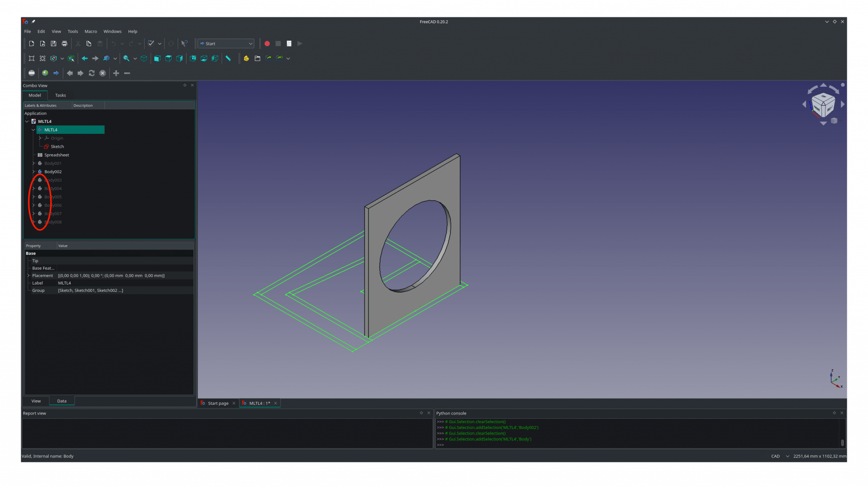This screenshot has height=487, width=868.
Task: Click the minus zoom out icon
Action: coord(127,73)
